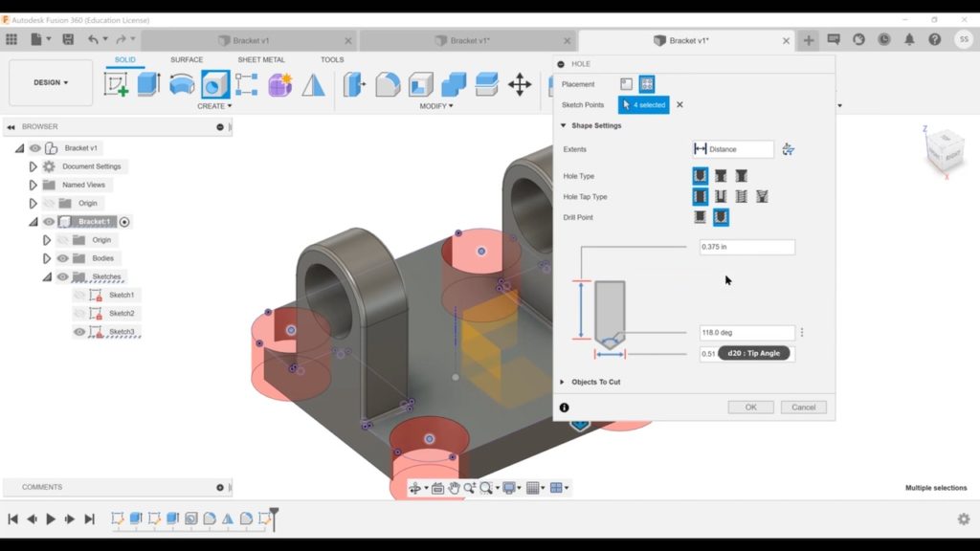Toggle visibility of the Bodies folder
980x551 pixels.
pos(63,258)
